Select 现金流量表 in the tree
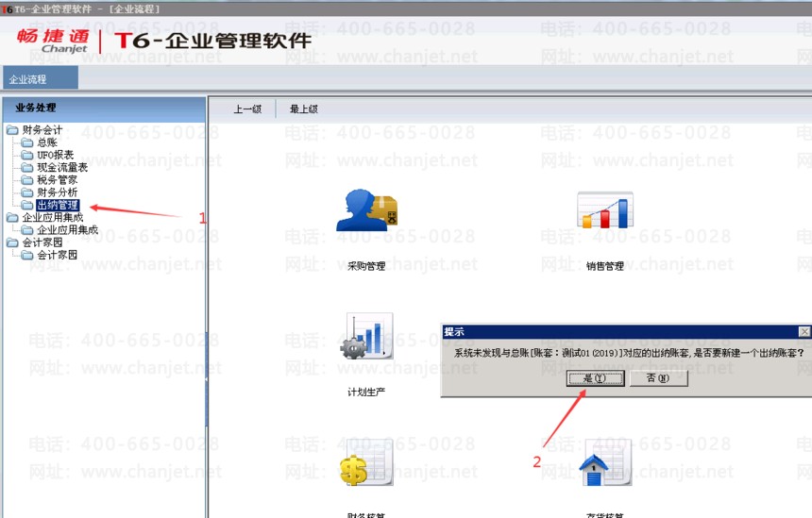 [x=62, y=167]
